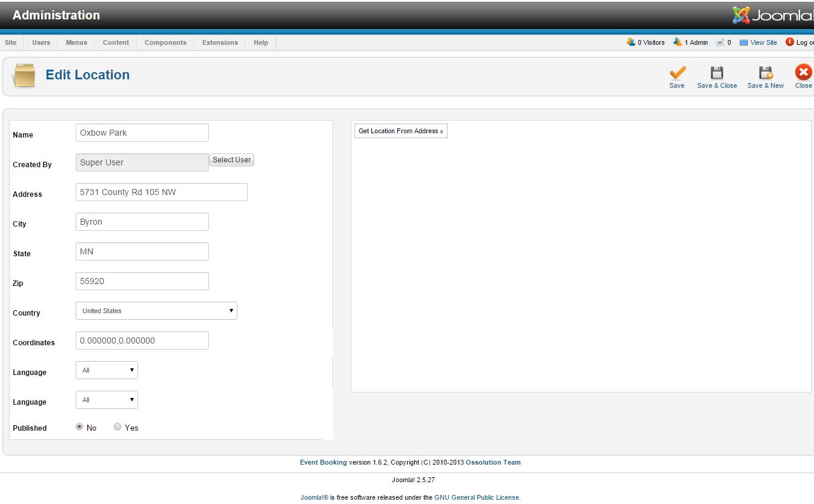Click into the Address text field
The height and width of the screenshot is (504, 814).
(x=161, y=192)
